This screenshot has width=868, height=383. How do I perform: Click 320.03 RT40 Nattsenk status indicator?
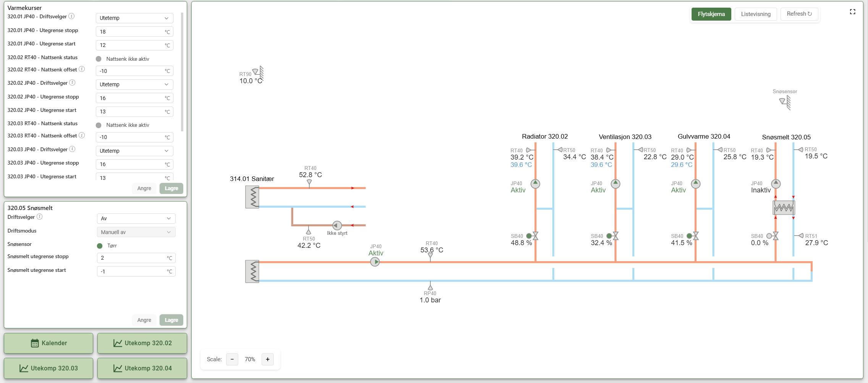(x=99, y=125)
